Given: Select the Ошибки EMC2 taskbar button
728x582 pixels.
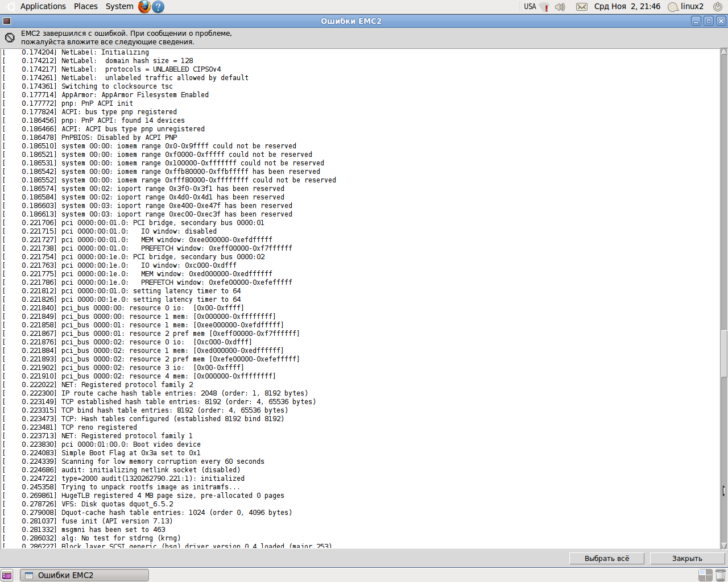Looking at the screenshot, I should (x=84, y=575).
